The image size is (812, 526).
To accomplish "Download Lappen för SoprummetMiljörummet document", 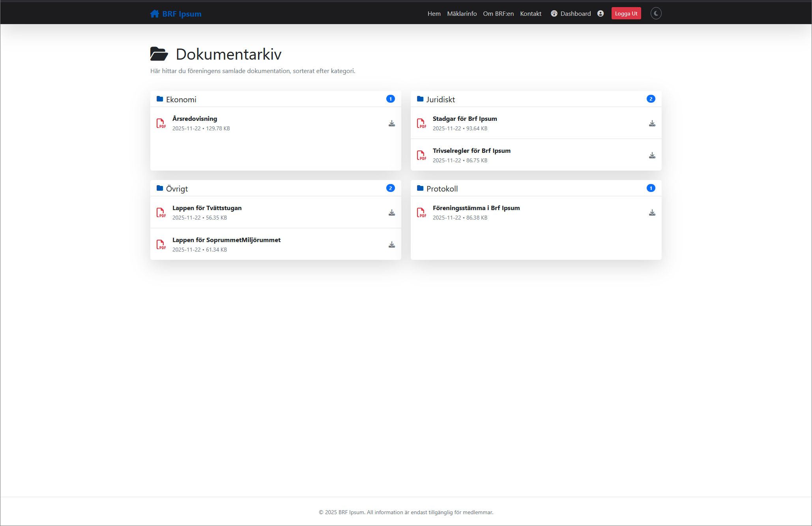I will tap(391, 245).
